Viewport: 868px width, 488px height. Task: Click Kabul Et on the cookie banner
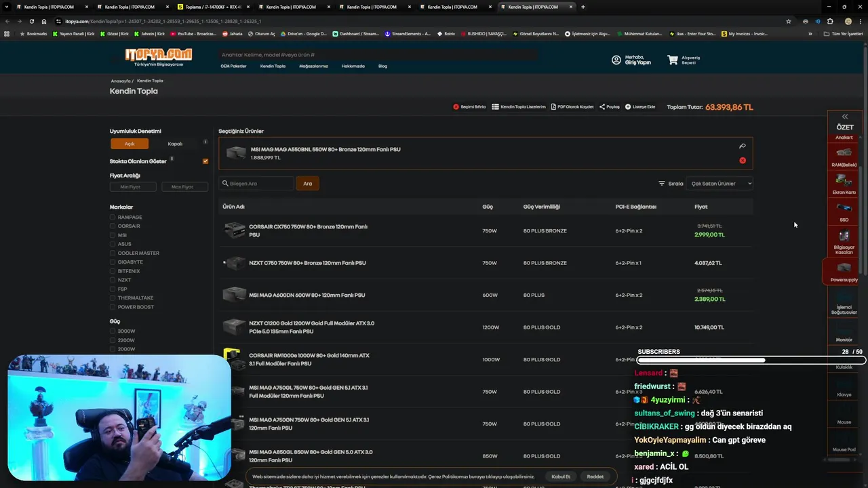[561, 476]
